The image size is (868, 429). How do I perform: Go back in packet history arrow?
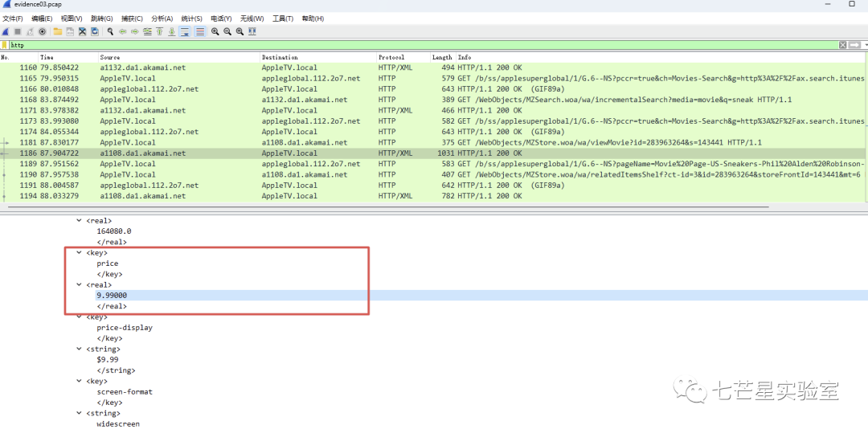coord(122,31)
